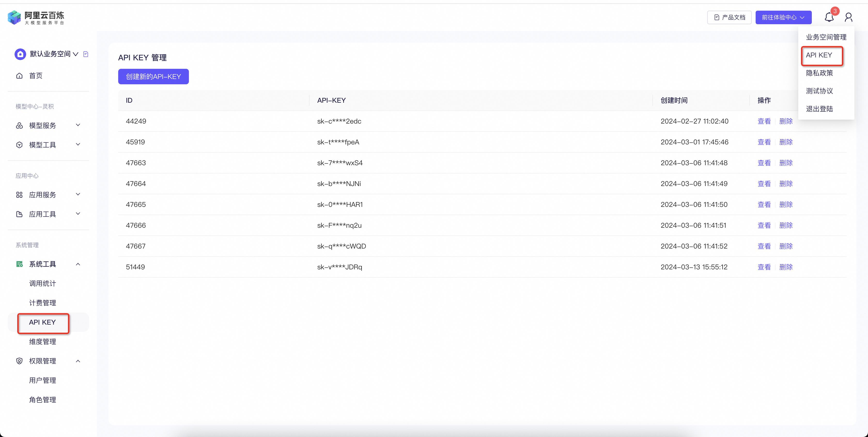Screen dimensions: 868x437
Task: Click the document icon beside 默认业务空间
Action: [x=85, y=54]
